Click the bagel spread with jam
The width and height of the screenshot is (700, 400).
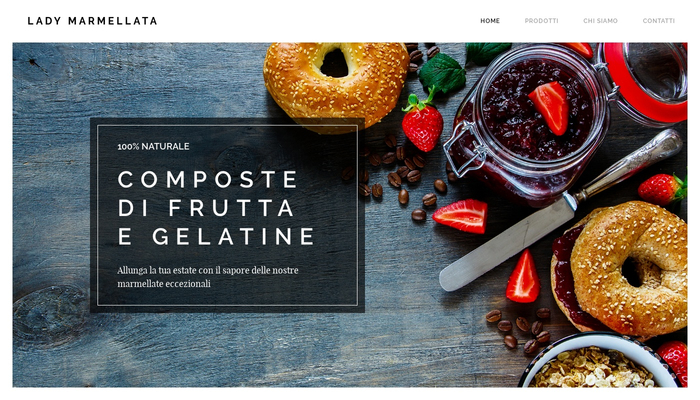pos(621,268)
